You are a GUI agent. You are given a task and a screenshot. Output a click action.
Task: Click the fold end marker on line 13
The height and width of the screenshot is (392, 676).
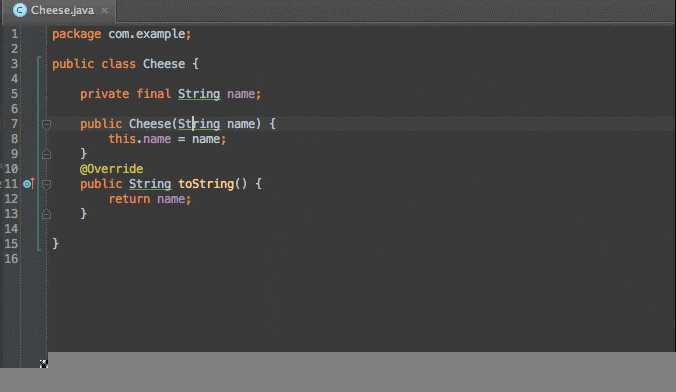click(47, 214)
